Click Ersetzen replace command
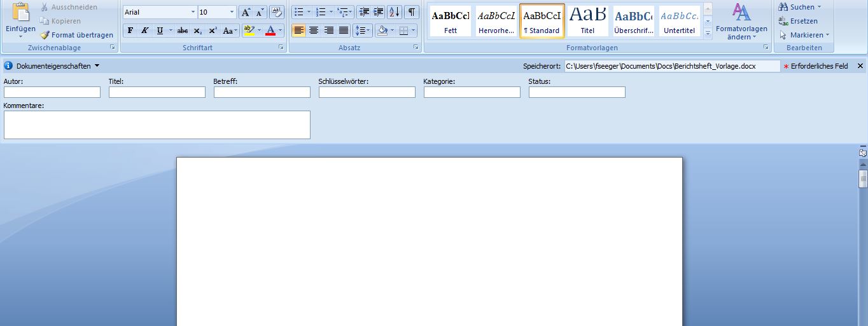This screenshot has width=868, height=326. click(x=799, y=21)
